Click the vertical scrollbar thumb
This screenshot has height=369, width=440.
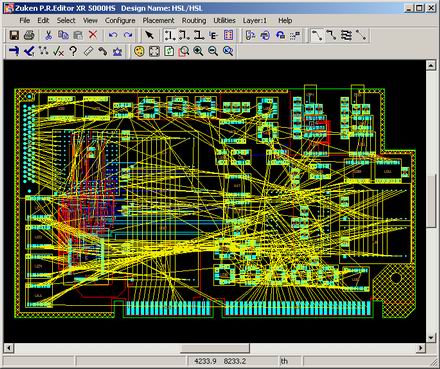pos(431,201)
